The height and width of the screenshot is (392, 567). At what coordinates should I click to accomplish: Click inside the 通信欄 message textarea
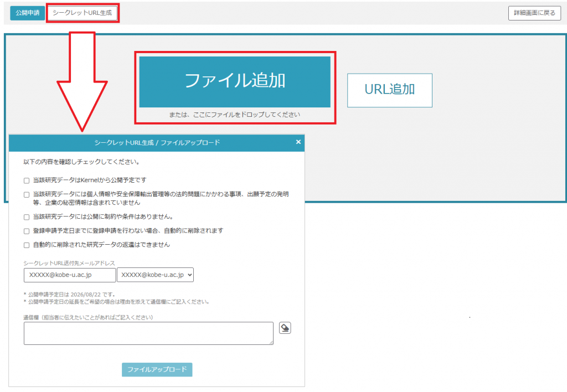(x=148, y=333)
